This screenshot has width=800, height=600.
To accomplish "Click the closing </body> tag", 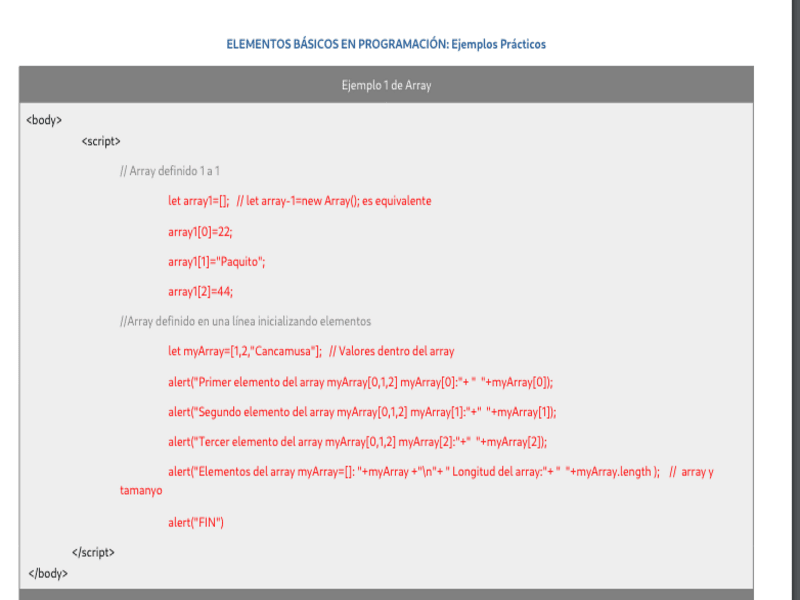I will (48, 573).
